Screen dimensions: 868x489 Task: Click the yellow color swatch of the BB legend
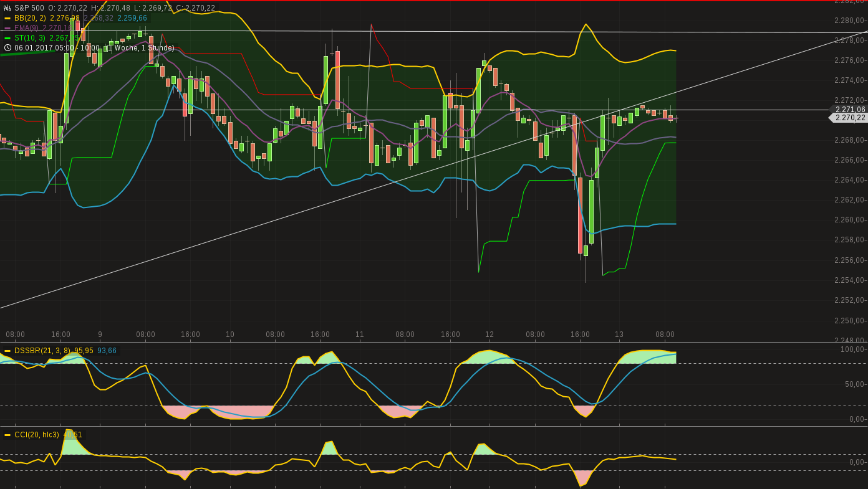tap(7, 18)
